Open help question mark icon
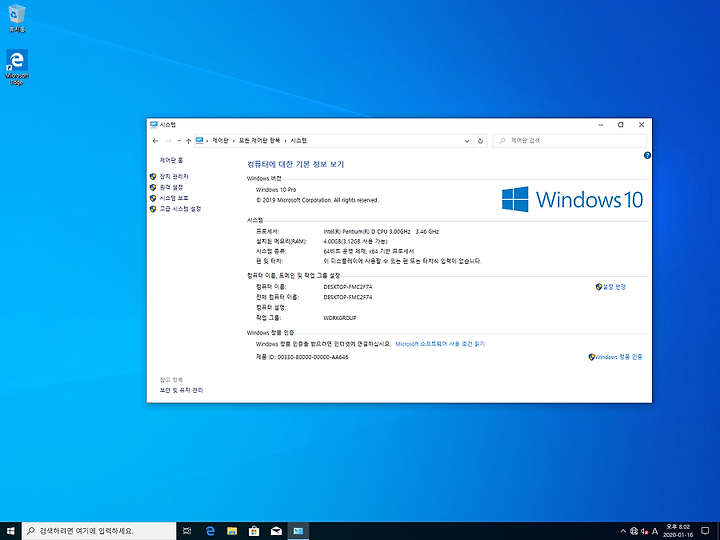Image resolution: width=720 pixels, height=540 pixels. pos(647,155)
